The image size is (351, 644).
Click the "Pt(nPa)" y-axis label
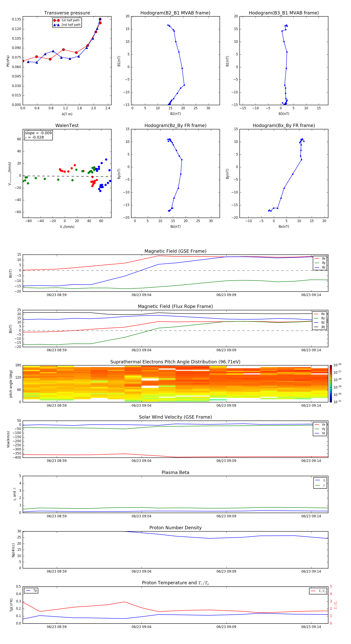8,61
